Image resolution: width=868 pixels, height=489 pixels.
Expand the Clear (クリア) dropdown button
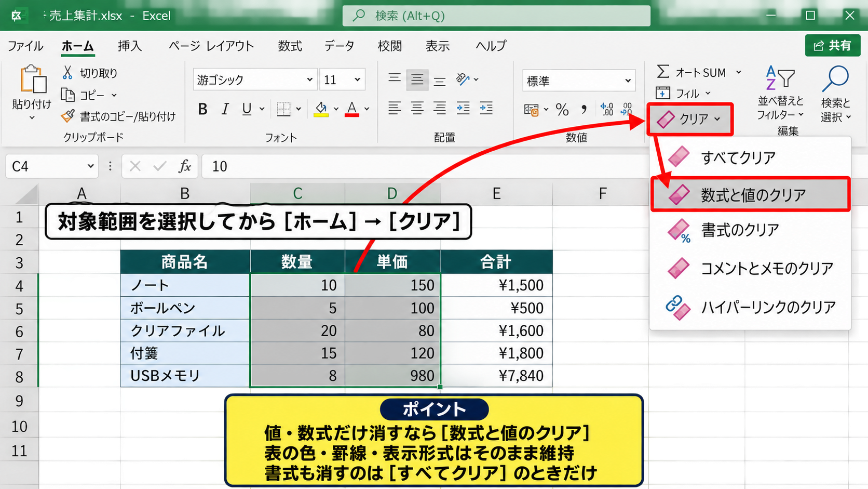click(690, 119)
